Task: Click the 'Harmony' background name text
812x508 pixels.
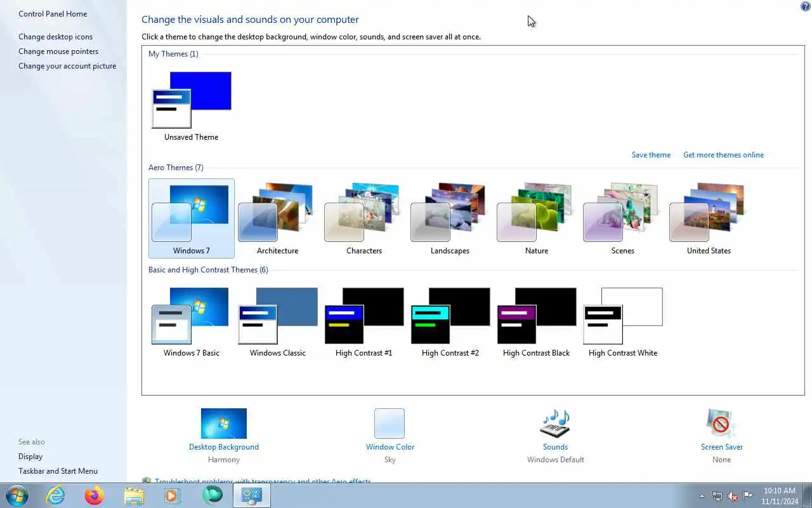Action: [224, 460]
